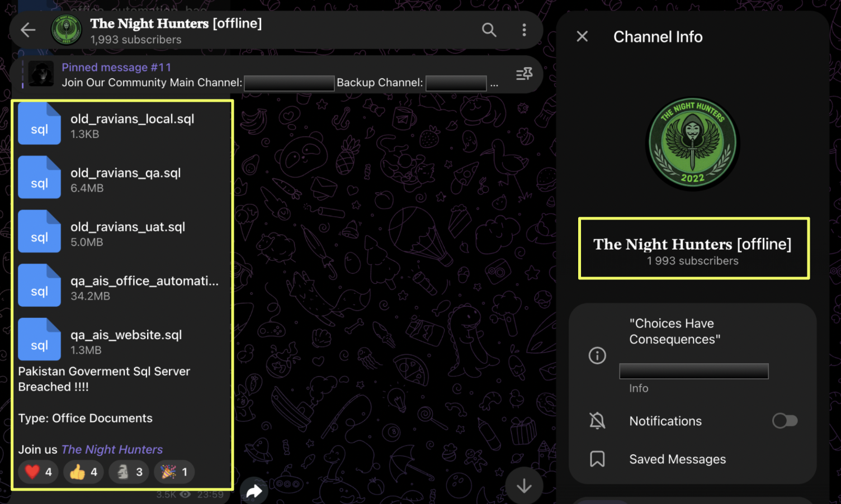841x504 pixels.
Task: Download the old_ravians_local.sql file icon
Action: pyautogui.click(x=39, y=123)
